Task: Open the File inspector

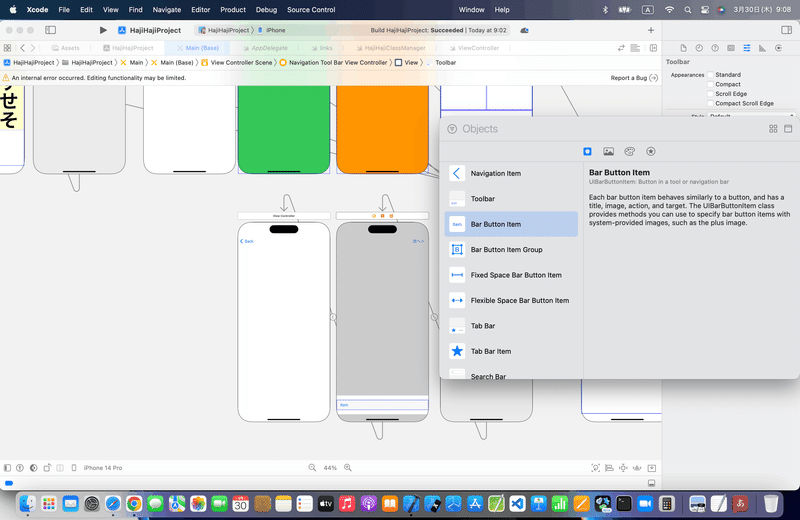Action: 683,48
